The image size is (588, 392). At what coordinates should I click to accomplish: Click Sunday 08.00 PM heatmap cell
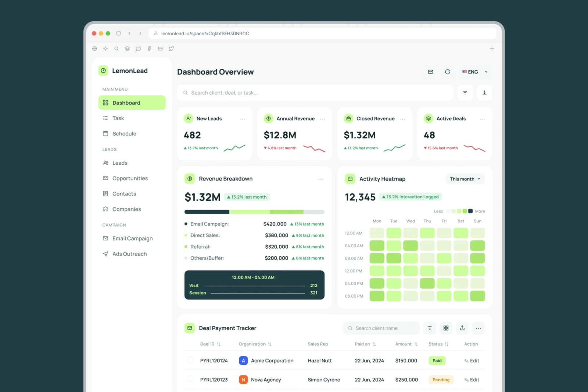tap(477, 296)
